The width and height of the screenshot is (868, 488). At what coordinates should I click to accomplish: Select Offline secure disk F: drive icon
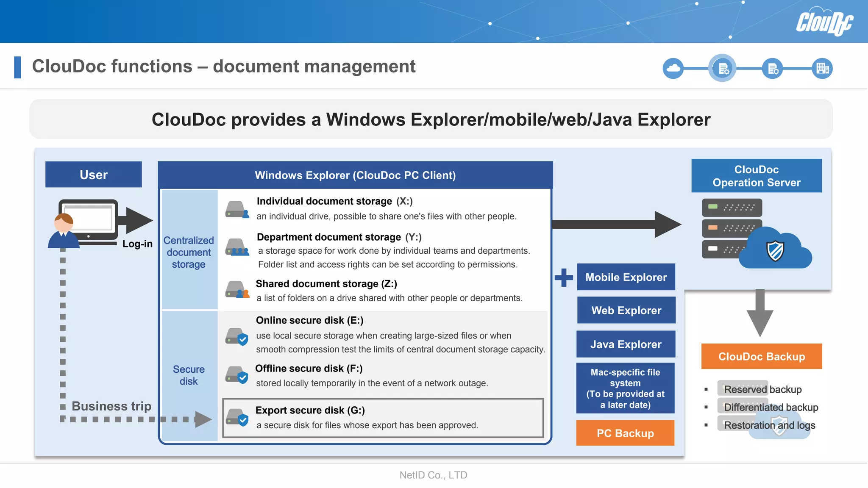coord(236,374)
